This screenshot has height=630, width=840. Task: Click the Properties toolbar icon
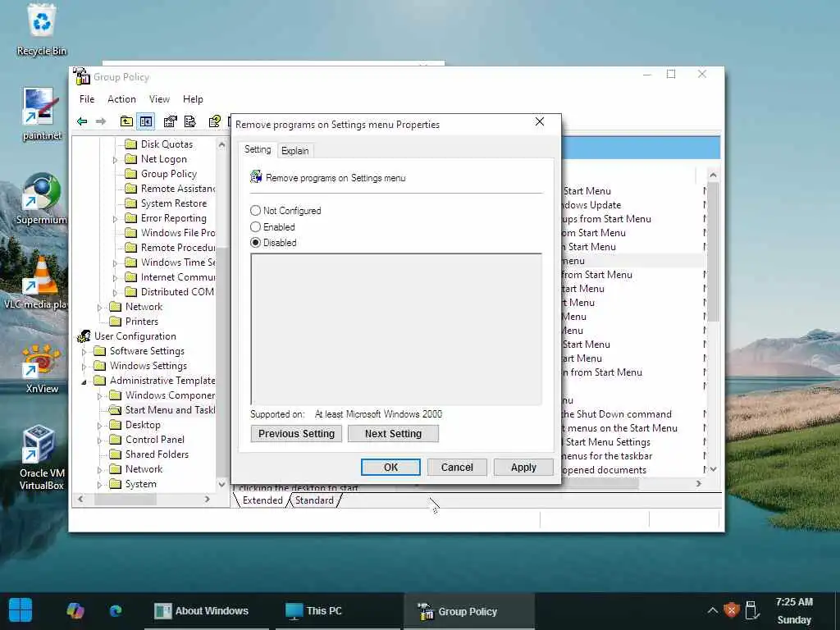tap(171, 121)
